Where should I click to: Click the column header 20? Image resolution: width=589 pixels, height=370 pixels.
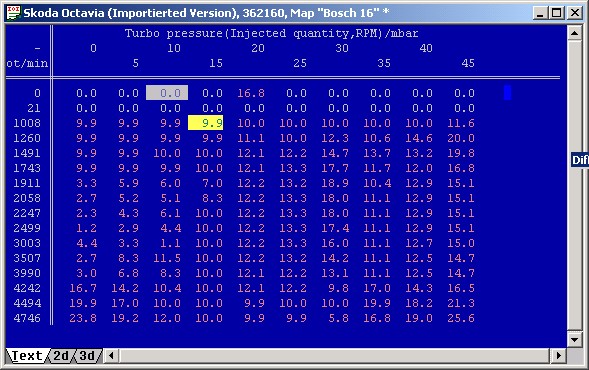pyautogui.click(x=258, y=48)
